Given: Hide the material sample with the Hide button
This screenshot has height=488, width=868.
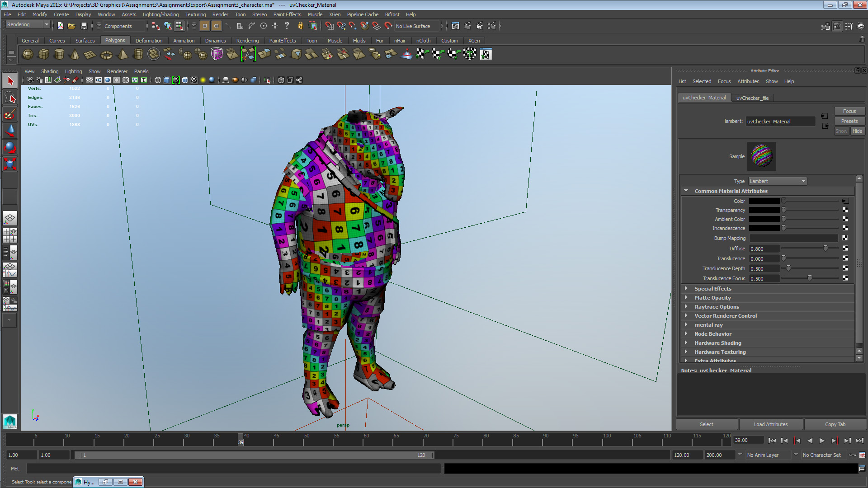Looking at the screenshot, I should click(857, 131).
